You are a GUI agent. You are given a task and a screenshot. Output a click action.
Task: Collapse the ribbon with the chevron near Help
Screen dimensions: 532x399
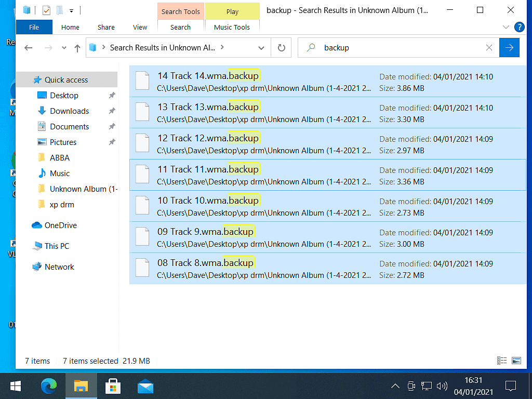pyautogui.click(x=506, y=27)
